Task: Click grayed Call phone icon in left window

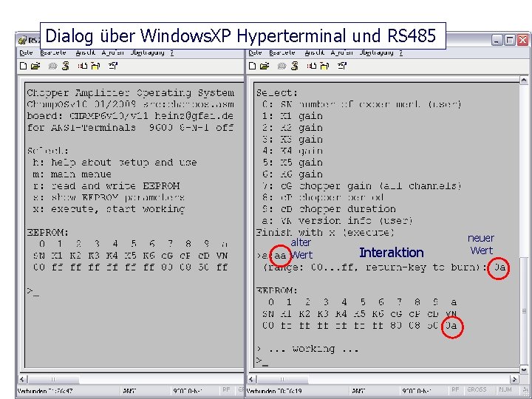Action: tap(52, 66)
